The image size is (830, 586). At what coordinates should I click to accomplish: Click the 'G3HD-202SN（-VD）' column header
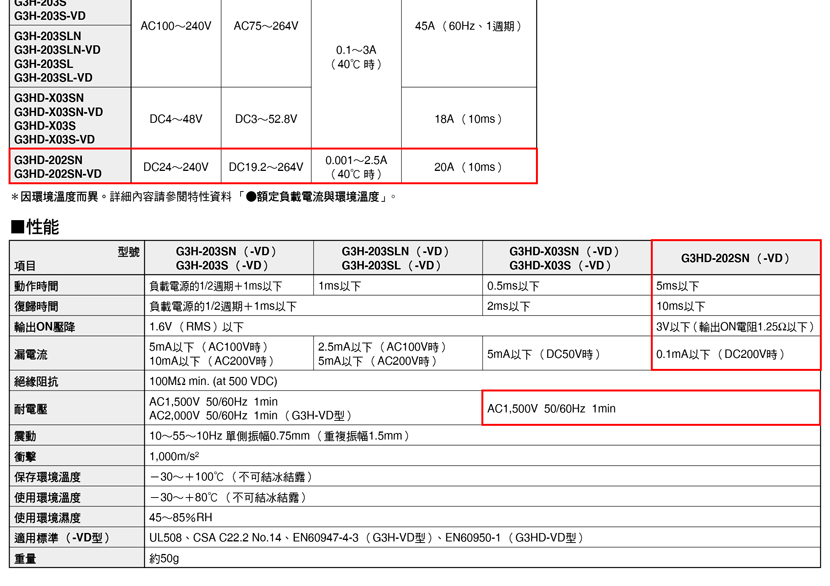736,258
